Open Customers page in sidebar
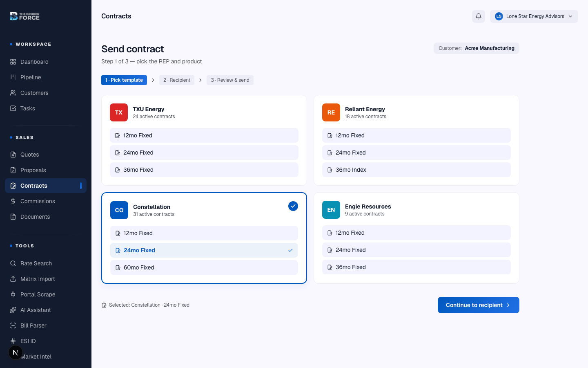Viewport: 588px width, 368px height. tap(46, 93)
